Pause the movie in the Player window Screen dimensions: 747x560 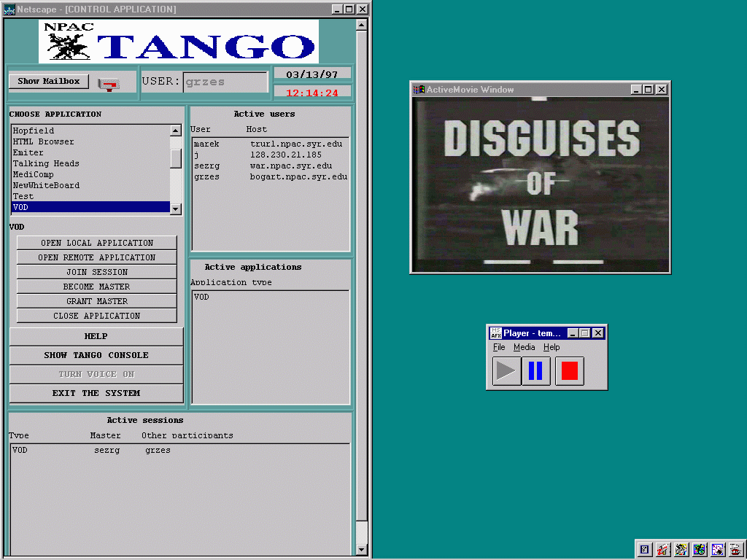(536, 370)
